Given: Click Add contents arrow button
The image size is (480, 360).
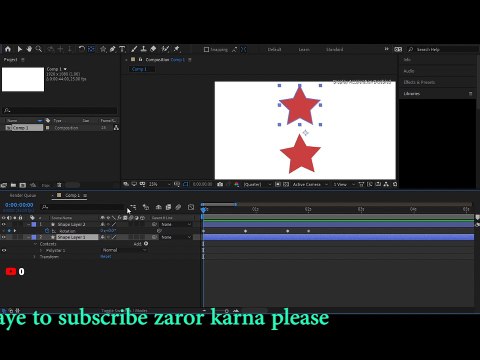Looking at the screenshot, I should pyautogui.click(x=146, y=244).
